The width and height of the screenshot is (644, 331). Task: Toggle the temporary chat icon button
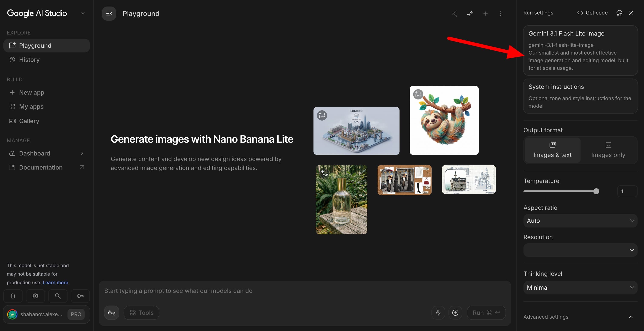click(112, 312)
